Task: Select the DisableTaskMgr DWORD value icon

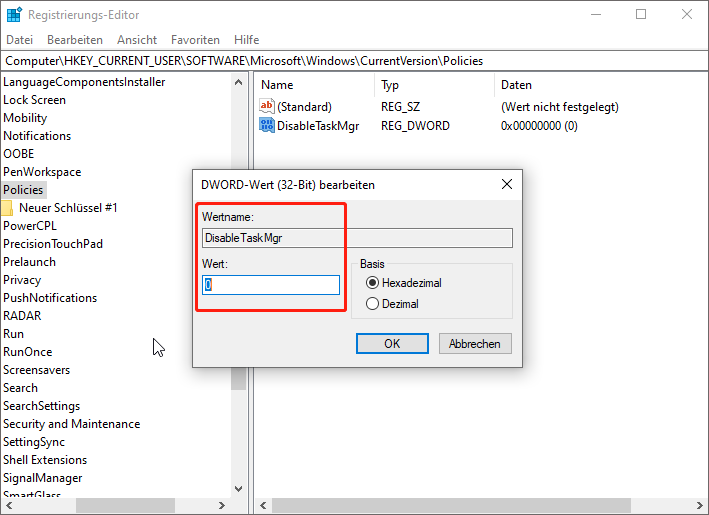Action: 267,125
